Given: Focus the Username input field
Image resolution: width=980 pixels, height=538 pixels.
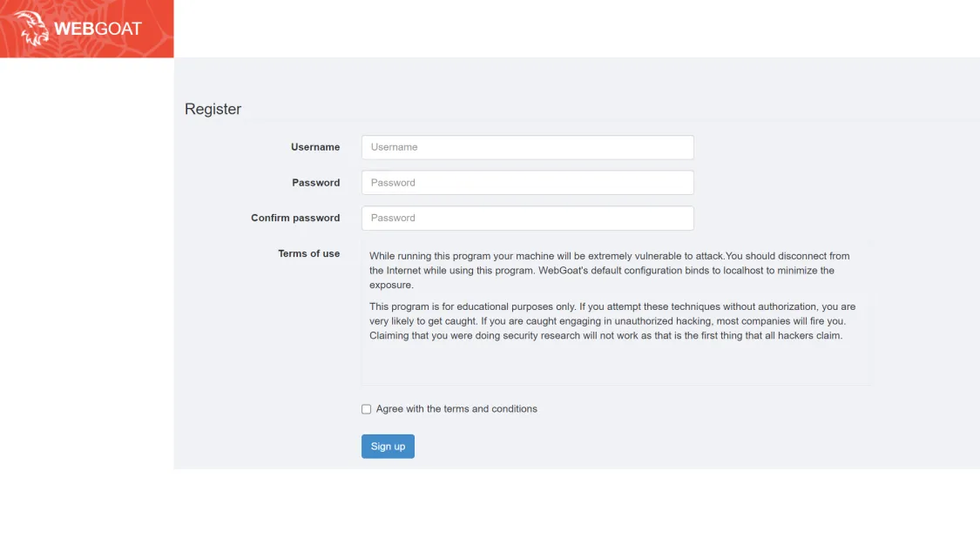Looking at the screenshot, I should [x=527, y=147].
